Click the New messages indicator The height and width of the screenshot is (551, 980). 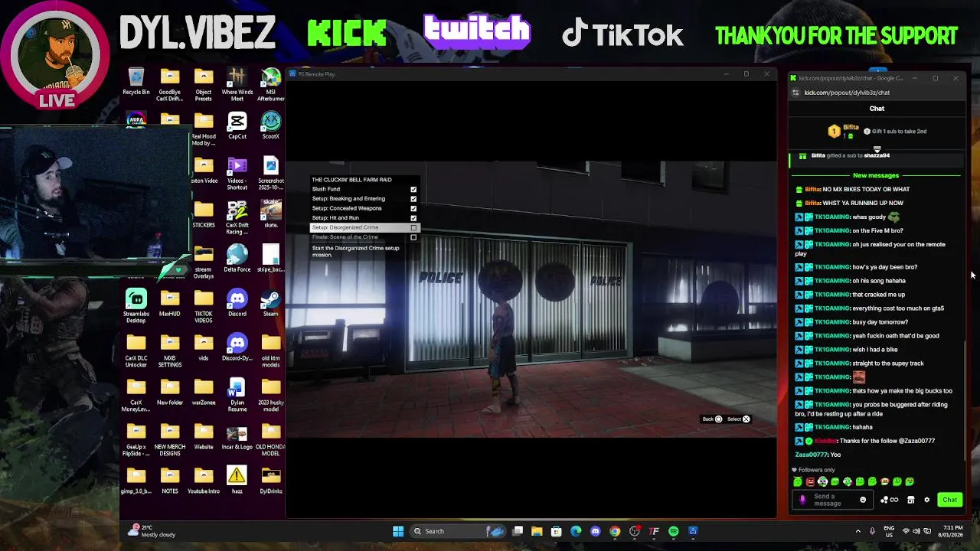click(x=876, y=175)
